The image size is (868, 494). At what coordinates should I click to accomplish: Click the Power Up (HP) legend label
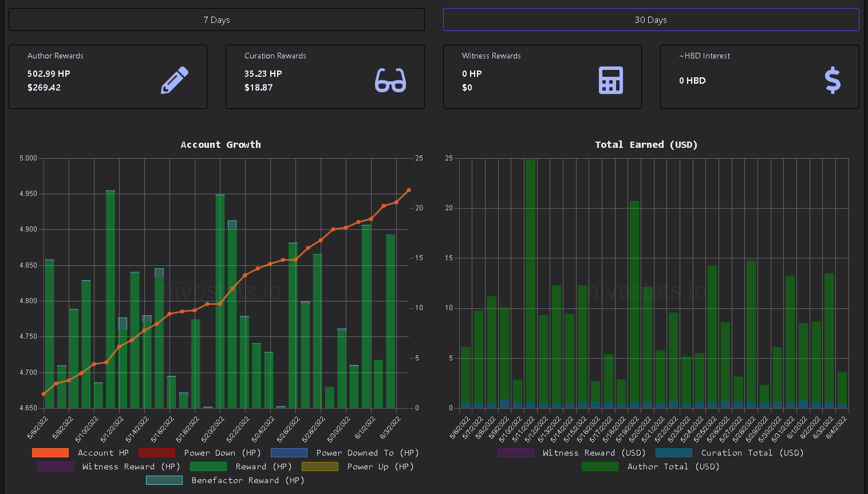click(x=380, y=466)
